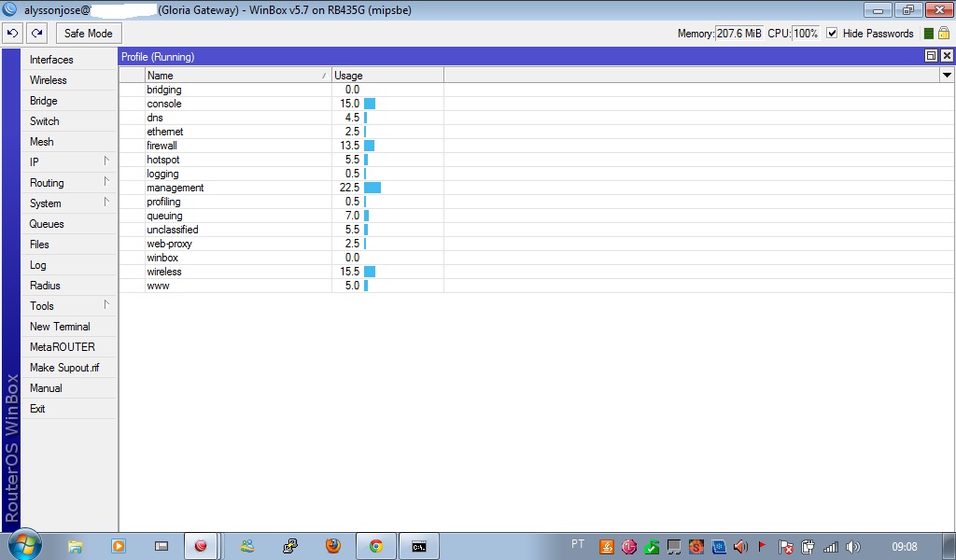Select the console row
956x560 pixels.
point(537,104)
